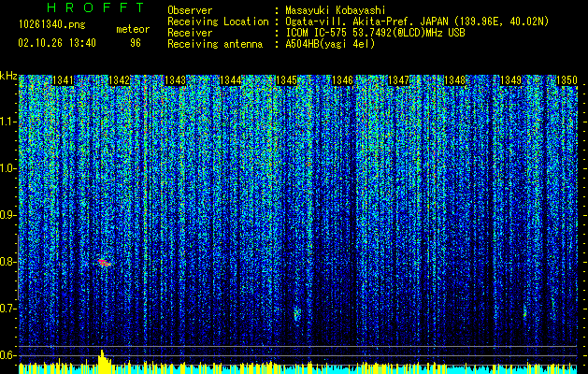Viewport: 588px width, 374px height.
Task: Click the 1350 time marker
Action: pyautogui.click(x=566, y=80)
